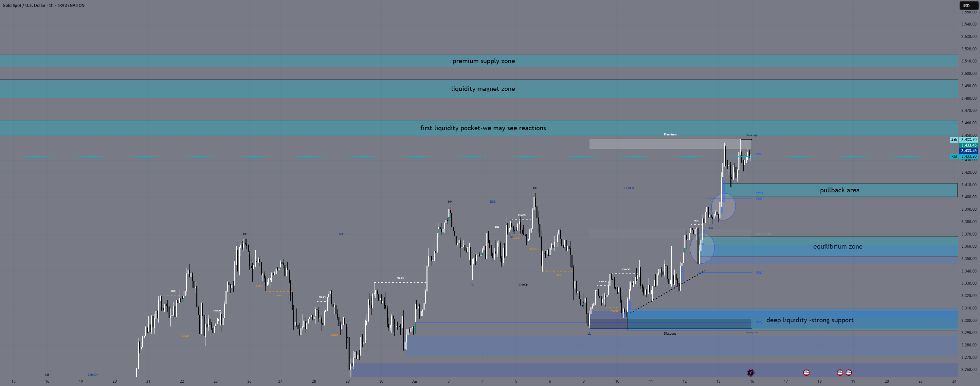Screen dimensions: 980x386
Task: Click the 'LH' label near date 16
Action: pyautogui.click(x=47, y=375)
